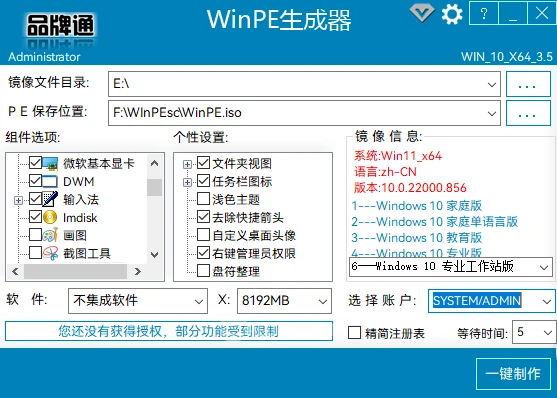
Task: Open the PE 保存位置 dropdown
Action: [x=492, y=113]
